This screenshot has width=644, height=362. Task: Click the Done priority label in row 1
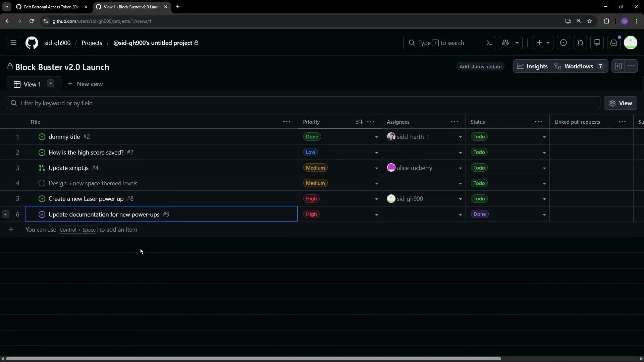pyautogui.click(x=312, y=137)
